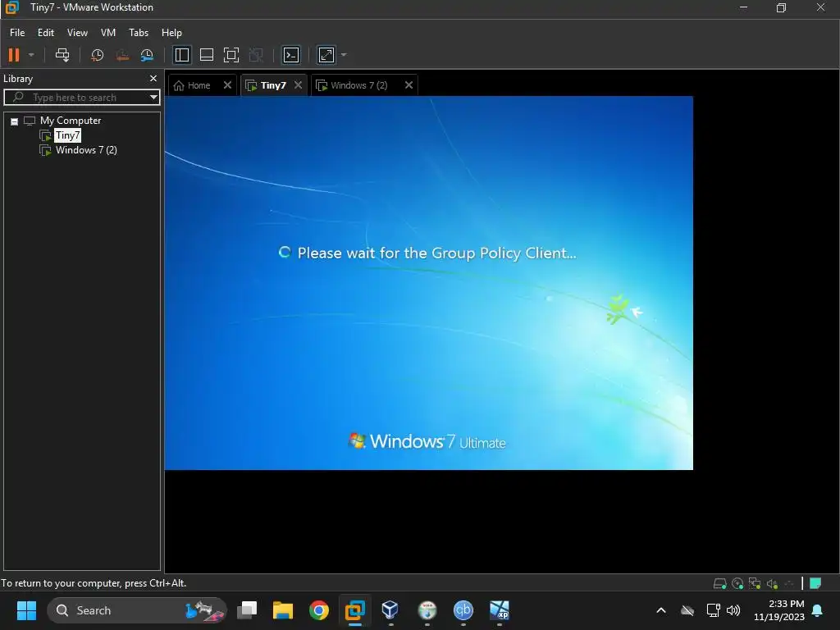840x630 pixels.
Task: Select Windows 7 (2) in the library tree
Action: [x=86, y=150]
